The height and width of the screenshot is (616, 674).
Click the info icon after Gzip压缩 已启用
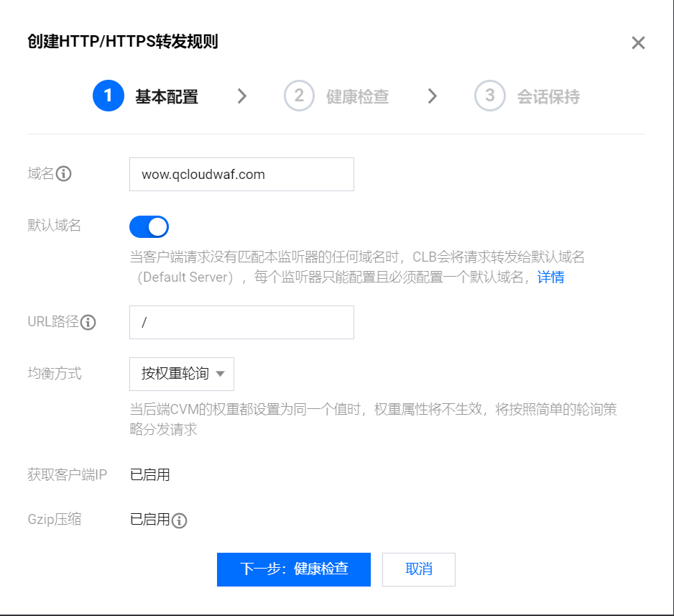coord(179,520)
